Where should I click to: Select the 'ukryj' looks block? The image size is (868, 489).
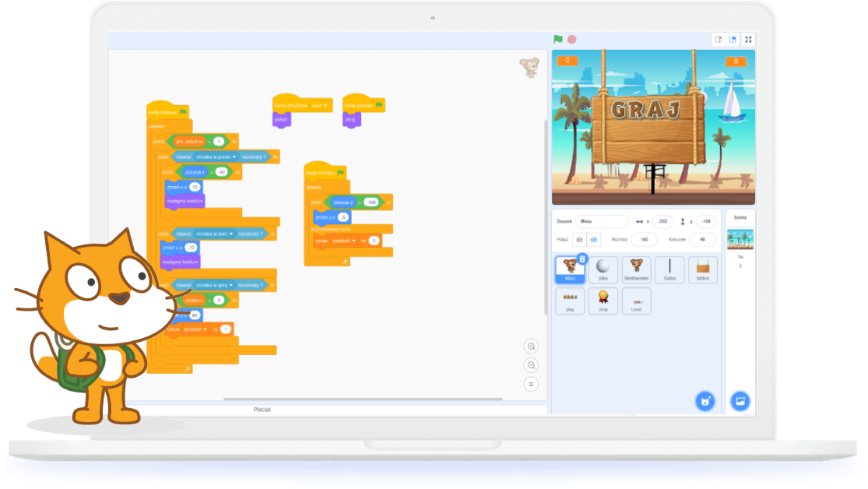tap(351, 120)
